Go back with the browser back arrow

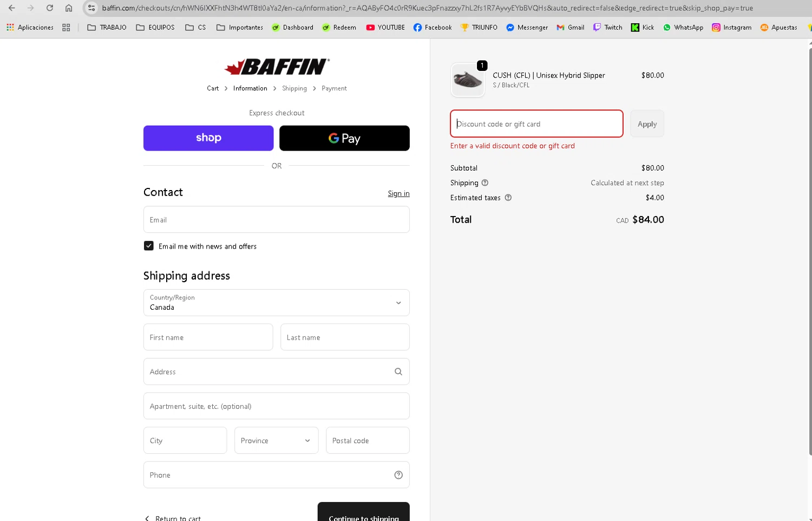click(x=11, y=8)
